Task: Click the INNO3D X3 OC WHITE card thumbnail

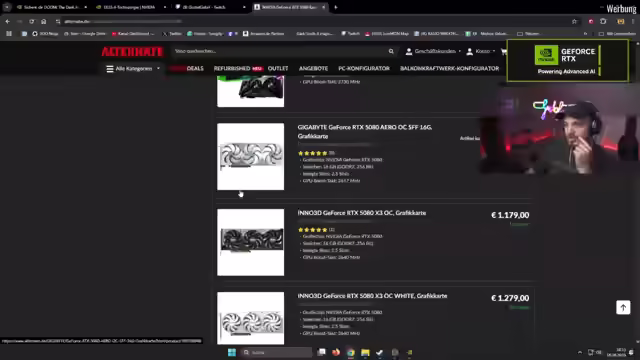Action: (251, 318)
